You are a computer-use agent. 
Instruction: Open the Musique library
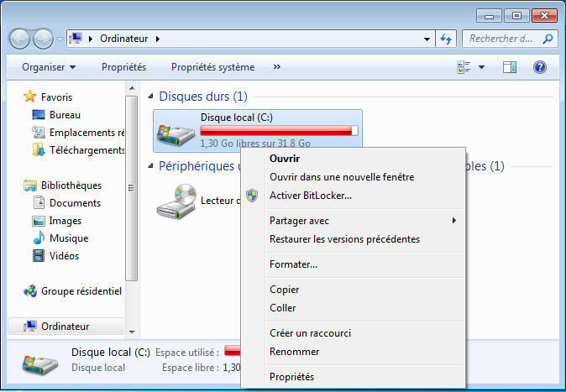tap(69, 238)
